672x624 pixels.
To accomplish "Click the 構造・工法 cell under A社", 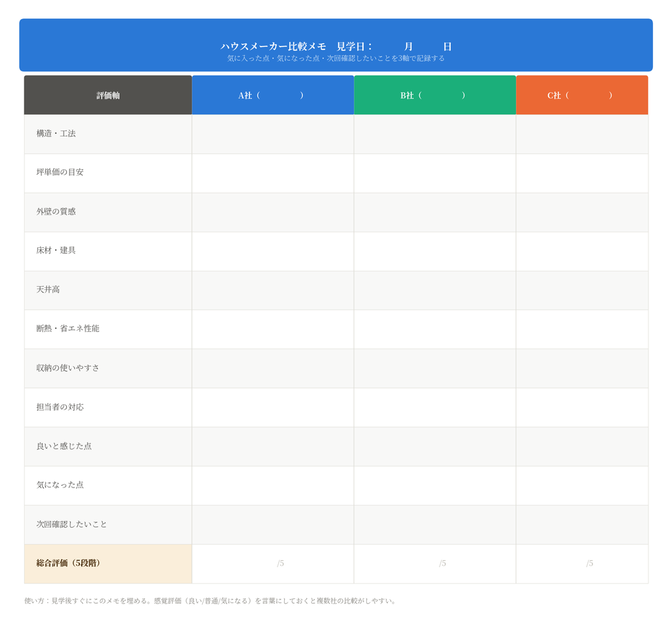I will [273, 134].
